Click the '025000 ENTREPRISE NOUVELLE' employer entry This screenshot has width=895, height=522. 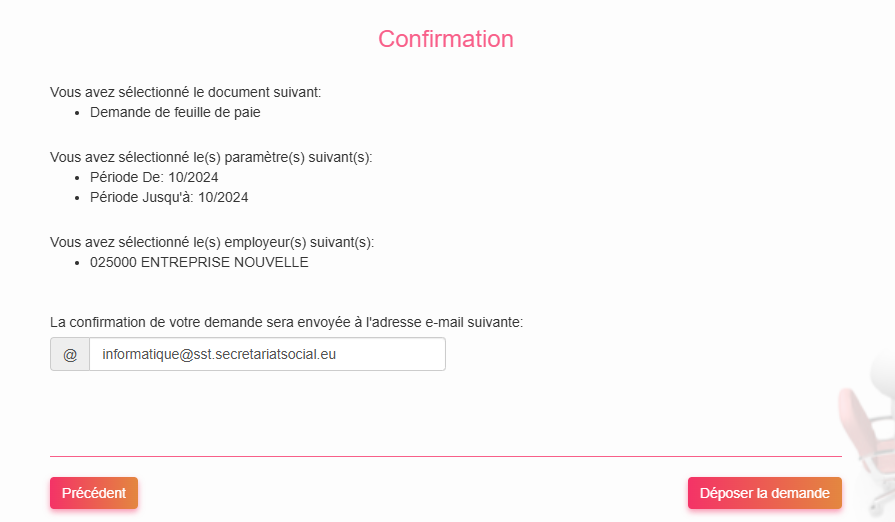pos(199,263)
